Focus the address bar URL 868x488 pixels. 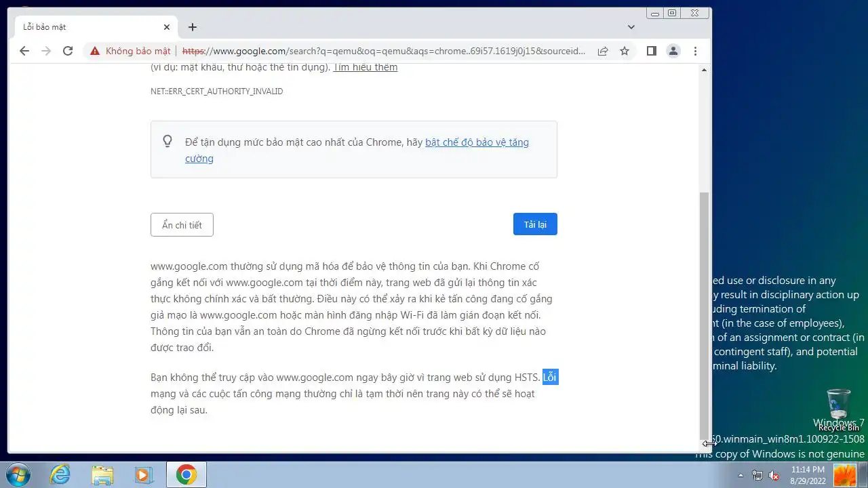pyautogui.click(x=384, y=51)
